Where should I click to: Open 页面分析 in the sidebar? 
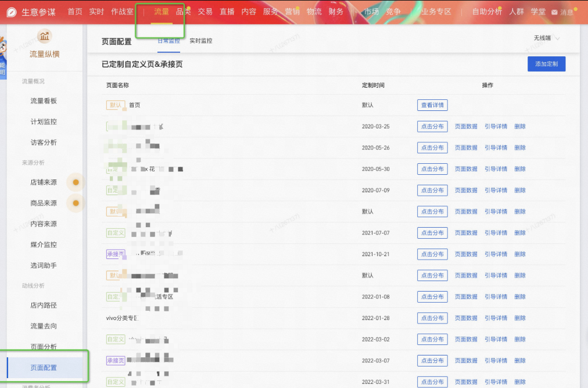[x=44, y=347]
